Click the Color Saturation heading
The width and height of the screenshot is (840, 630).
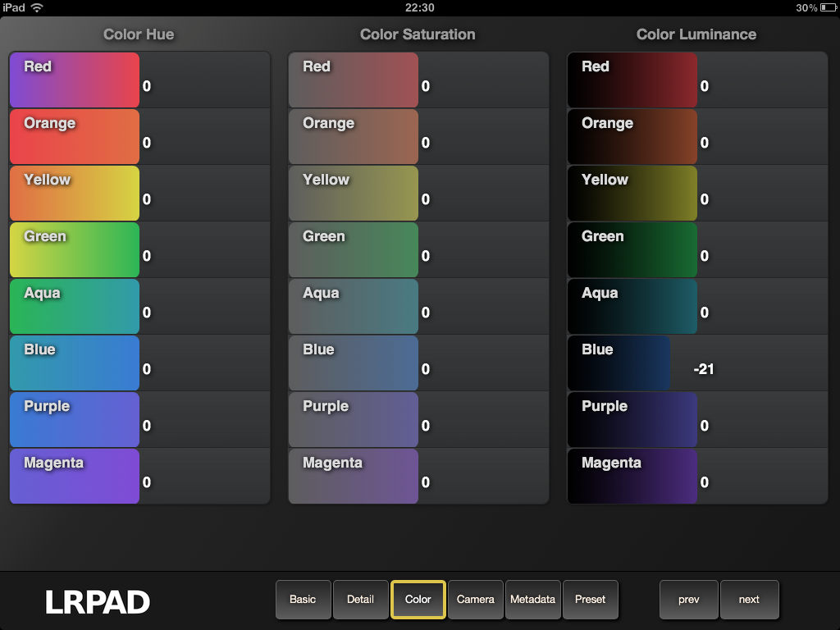click(418, 34)
